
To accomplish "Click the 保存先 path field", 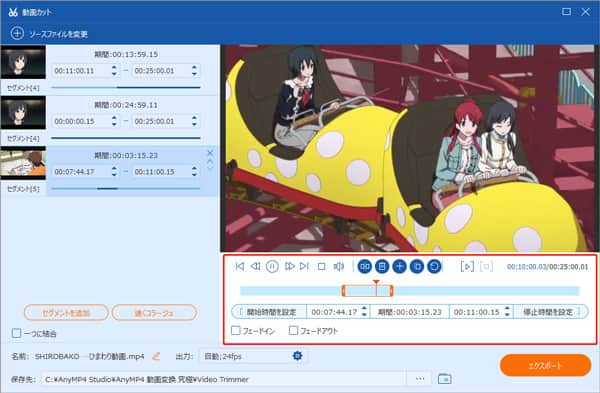I will click(224, 379).
